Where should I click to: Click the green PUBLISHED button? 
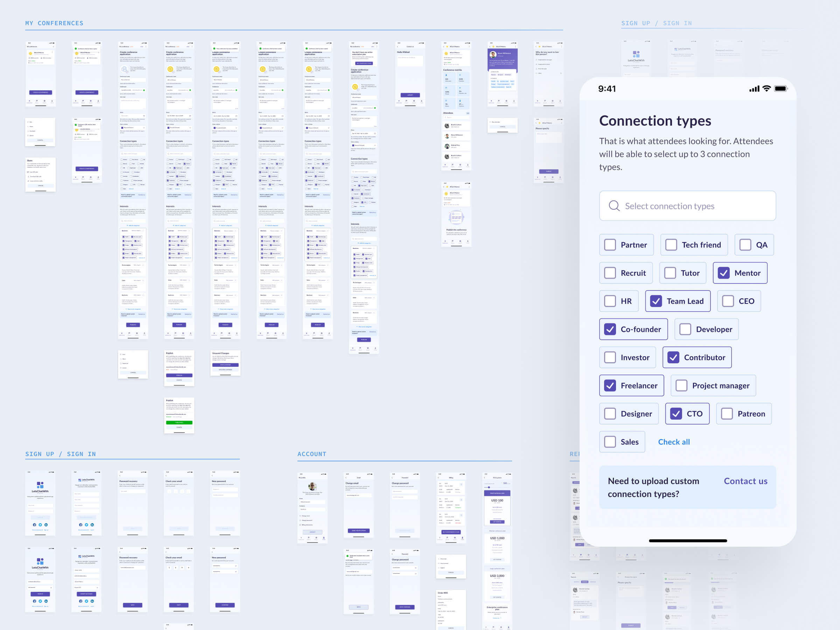(179, 422)
